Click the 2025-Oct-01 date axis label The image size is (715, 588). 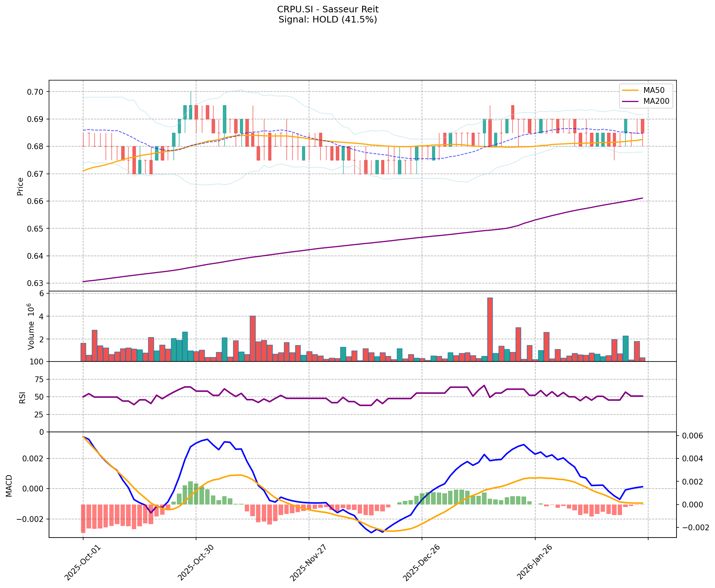(x=83, y=563)
